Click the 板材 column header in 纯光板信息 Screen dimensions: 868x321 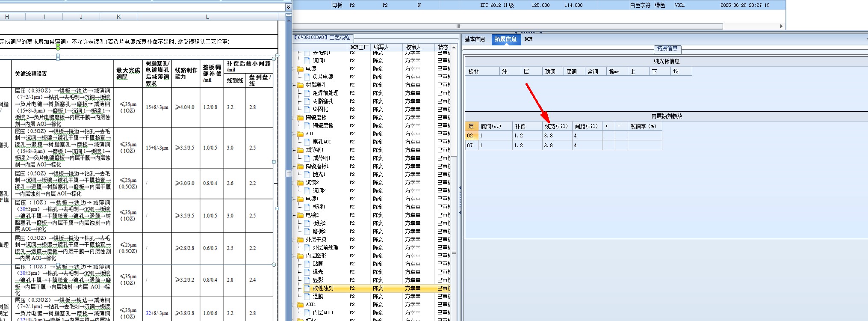pyautogui.click(x=482, y=71)
